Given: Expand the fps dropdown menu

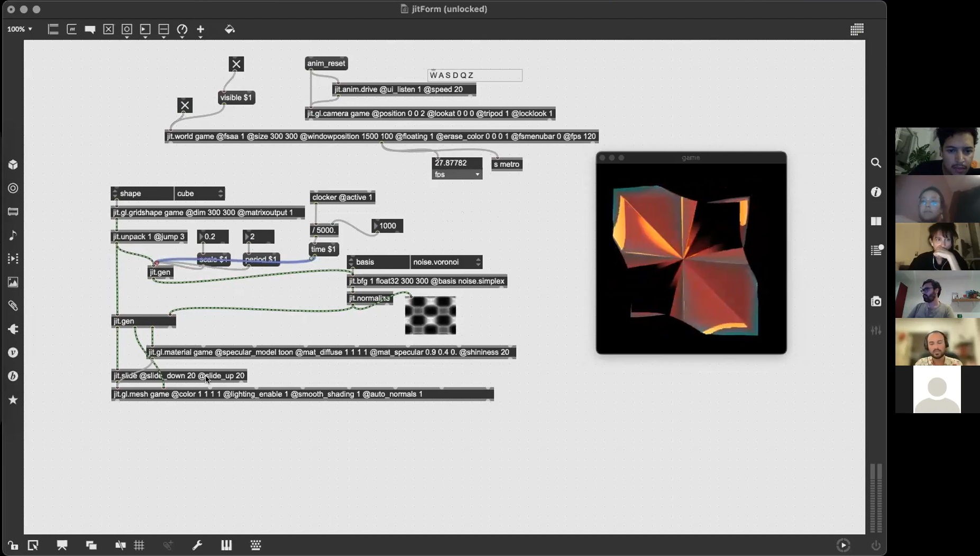Looking at the screenshot, I should pos(457,175).
